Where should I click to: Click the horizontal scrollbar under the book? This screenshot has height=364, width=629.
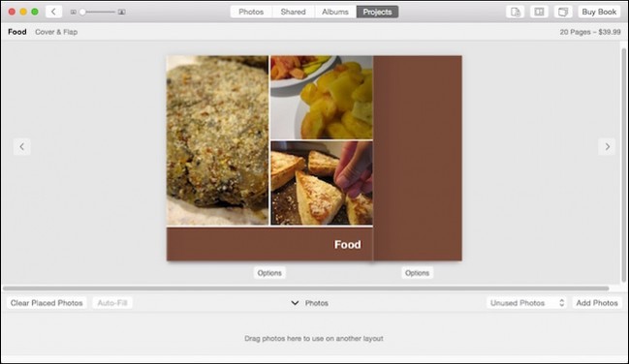pos(306,288)
